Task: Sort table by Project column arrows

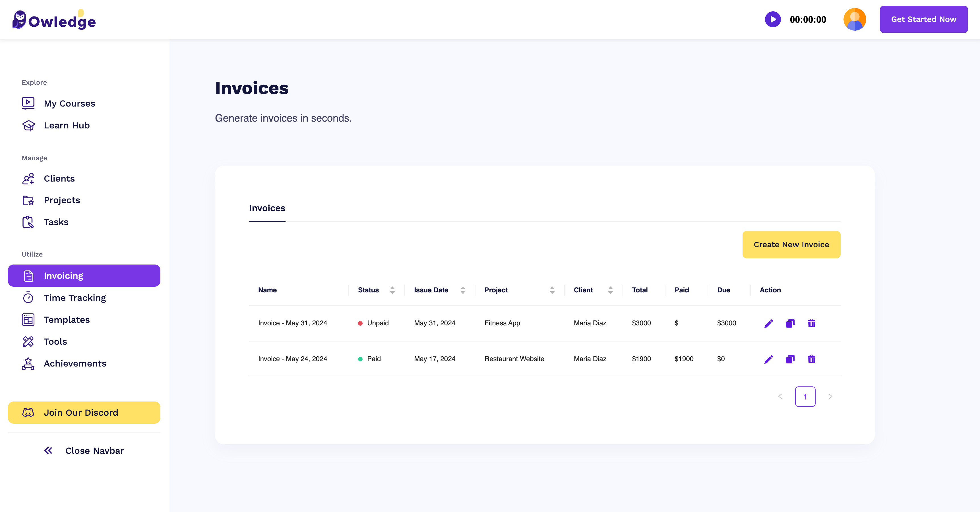Action: [552, 290]
